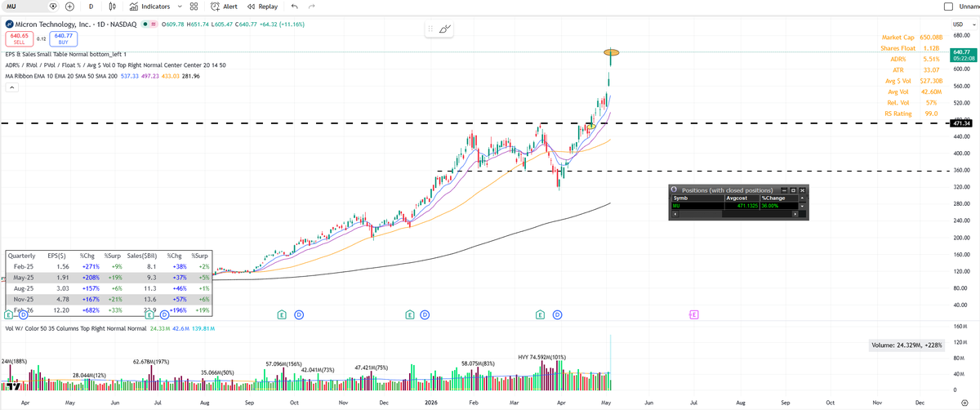The width and height of the screenshot is (980, 410).
Task: Click the ADR% 5.51% value
Action: (x=931, y=60)
